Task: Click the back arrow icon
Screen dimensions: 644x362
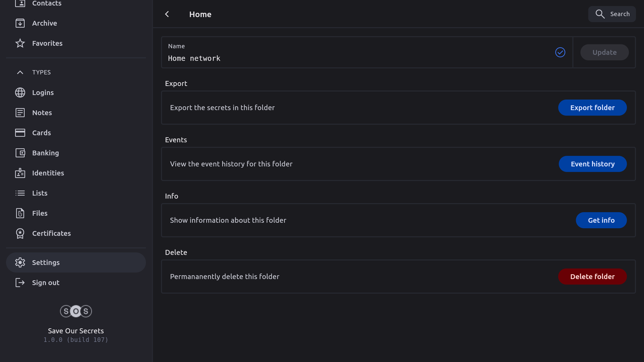Action: coord(167,14)
